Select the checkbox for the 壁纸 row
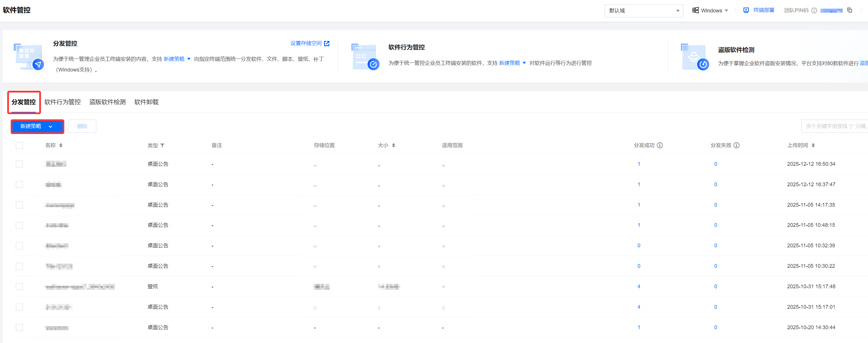Screen dimensions: 868x343 coord(19,287)
